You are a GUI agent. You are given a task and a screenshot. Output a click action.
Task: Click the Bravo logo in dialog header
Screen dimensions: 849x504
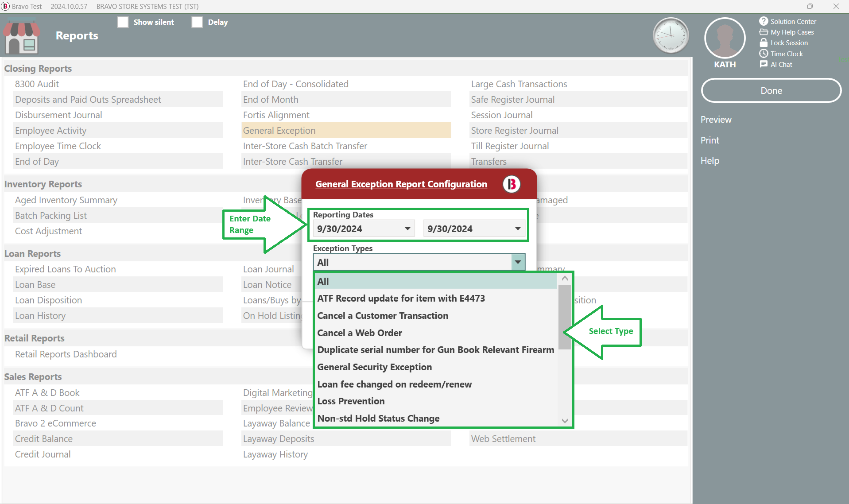point(512,184)
